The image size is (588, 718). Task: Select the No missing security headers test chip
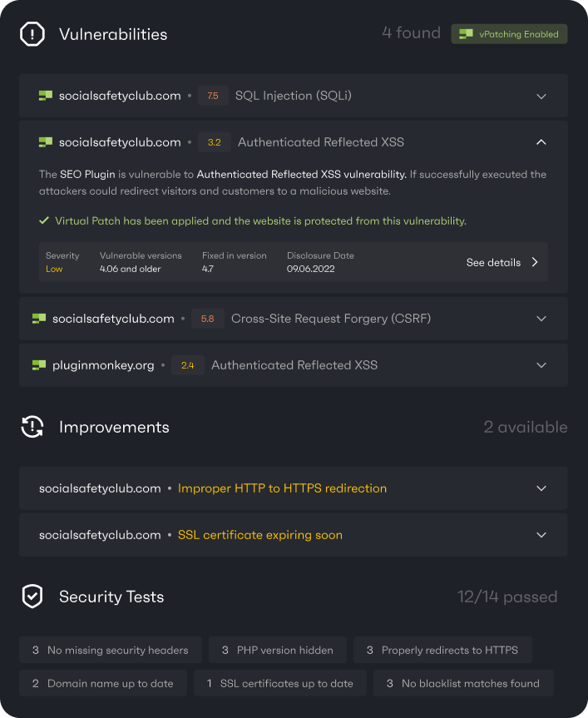[111, 650]
